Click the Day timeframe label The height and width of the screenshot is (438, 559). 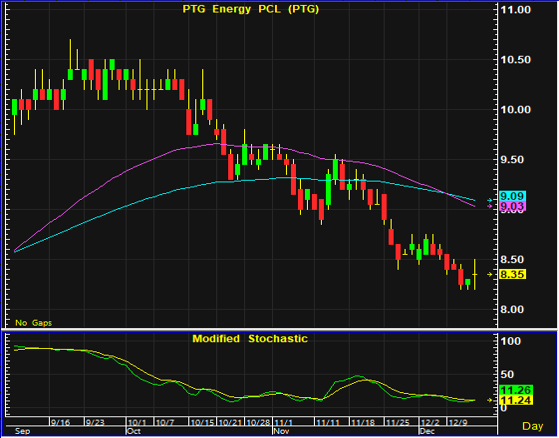coord(533,426)
